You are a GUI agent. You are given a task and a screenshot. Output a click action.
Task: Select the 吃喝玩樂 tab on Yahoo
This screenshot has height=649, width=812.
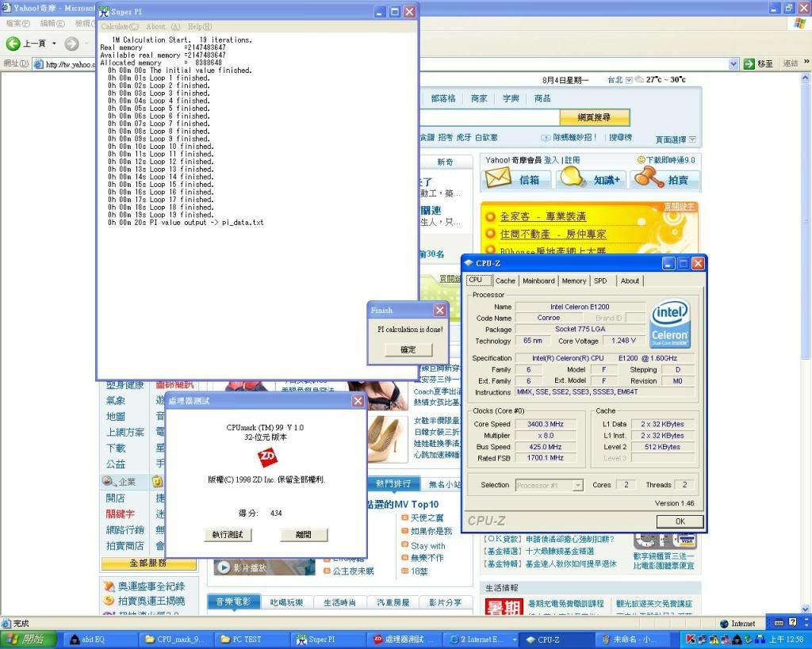pos(286,602)
